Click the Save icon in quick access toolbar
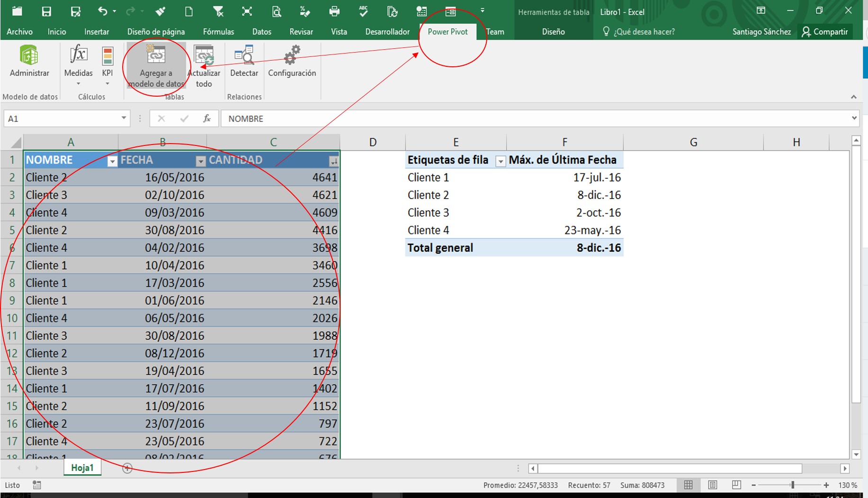868x498 pixels. point(46,11)
